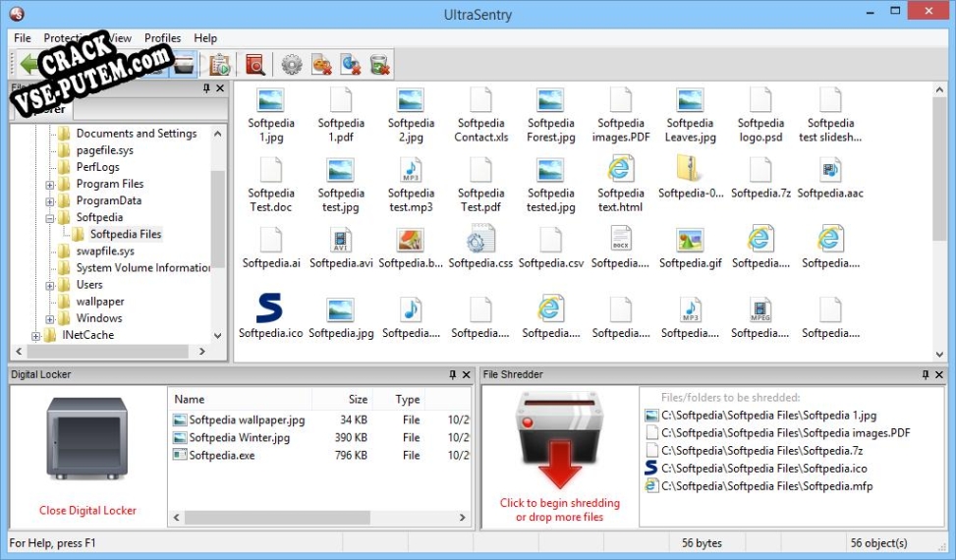Open the View menu
Screen dimensions: 956x560
[120, 37]
